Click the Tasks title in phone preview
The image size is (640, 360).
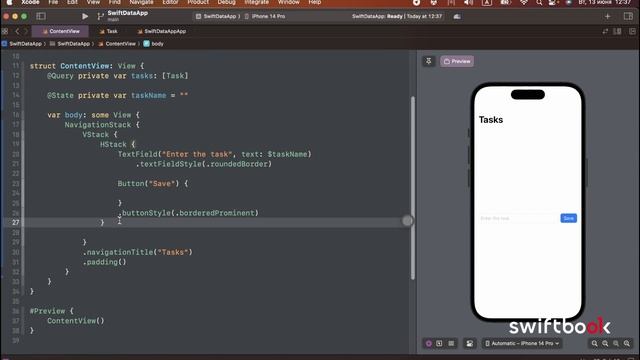click(491, 120)
